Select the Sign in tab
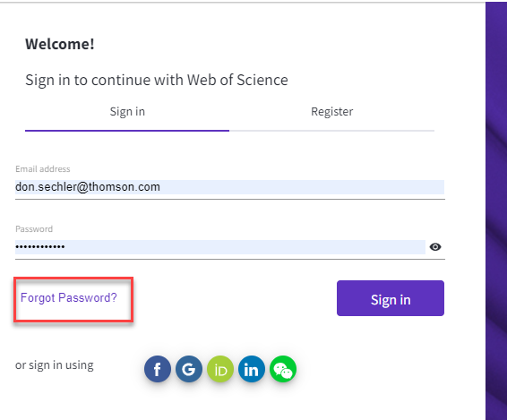Screen dimensions: 507x420 pyautogui.click(x=127, y=112)
